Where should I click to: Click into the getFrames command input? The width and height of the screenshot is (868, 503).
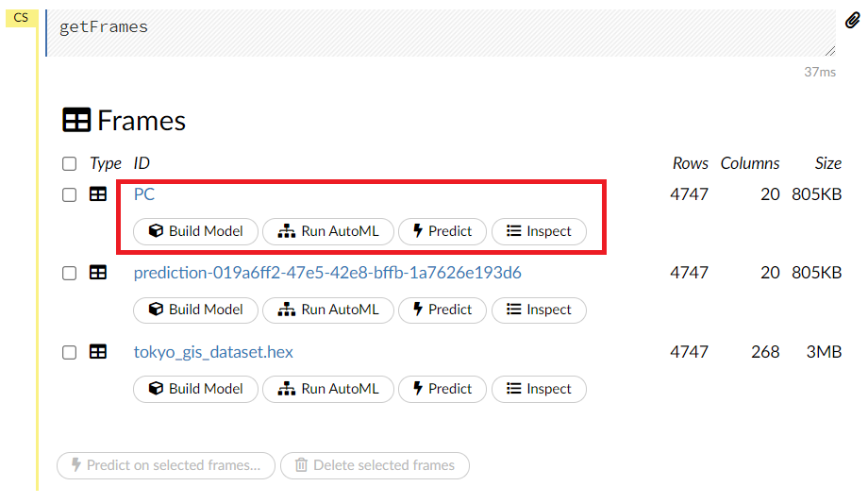440,31
